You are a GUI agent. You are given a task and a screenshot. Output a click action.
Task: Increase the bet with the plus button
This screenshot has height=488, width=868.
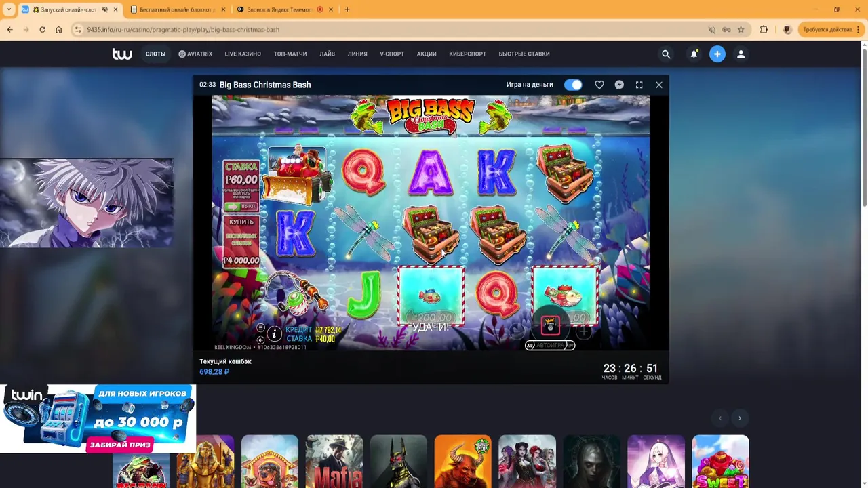(x=583, y=331)
